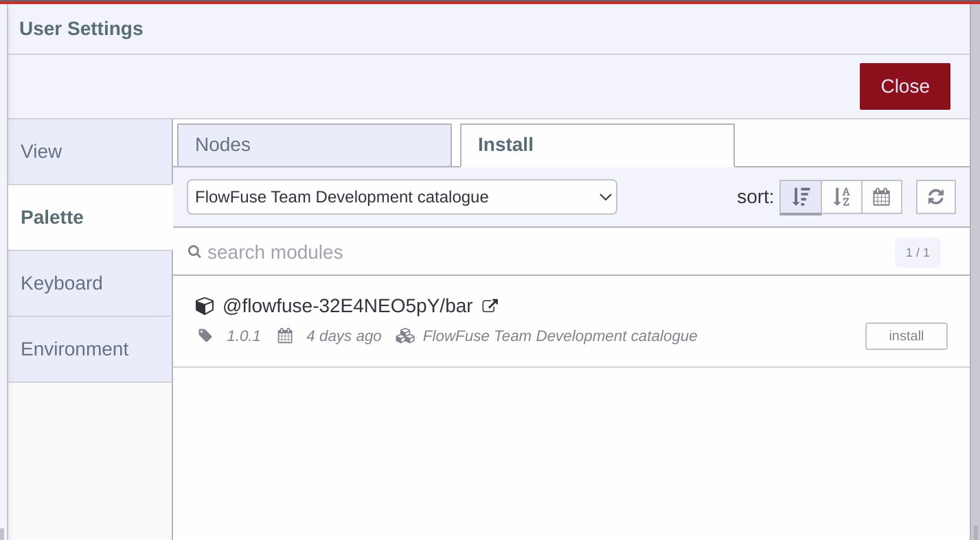This screenshot has height=540, width=980.
Task: Open the external link for @flowfuse-32E4NEO5pY/bar
Action: coord(490,306)
